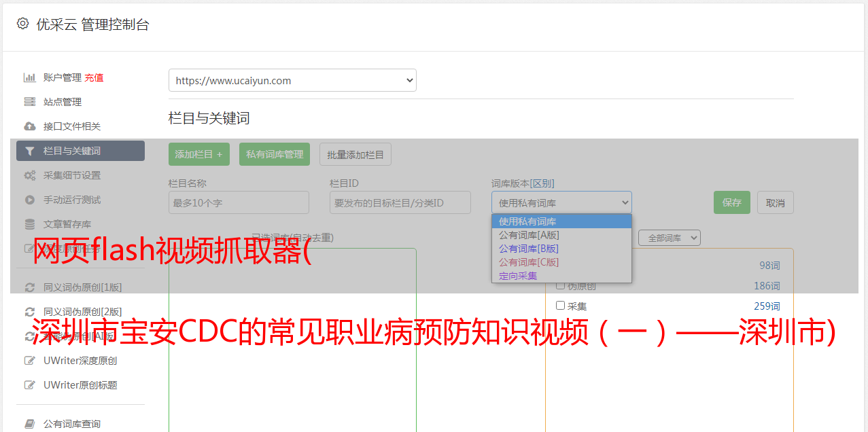Click the play icon for 手动运行测试
Screen dimensions: 868x432
point(29,200)
